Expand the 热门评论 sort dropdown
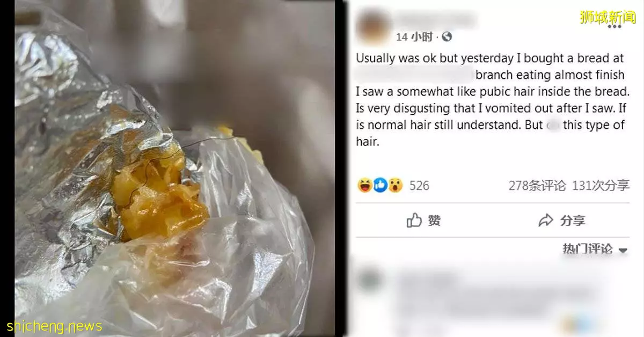Image resolution: width=644 pixels, height=337 pixels. [595, 250]
